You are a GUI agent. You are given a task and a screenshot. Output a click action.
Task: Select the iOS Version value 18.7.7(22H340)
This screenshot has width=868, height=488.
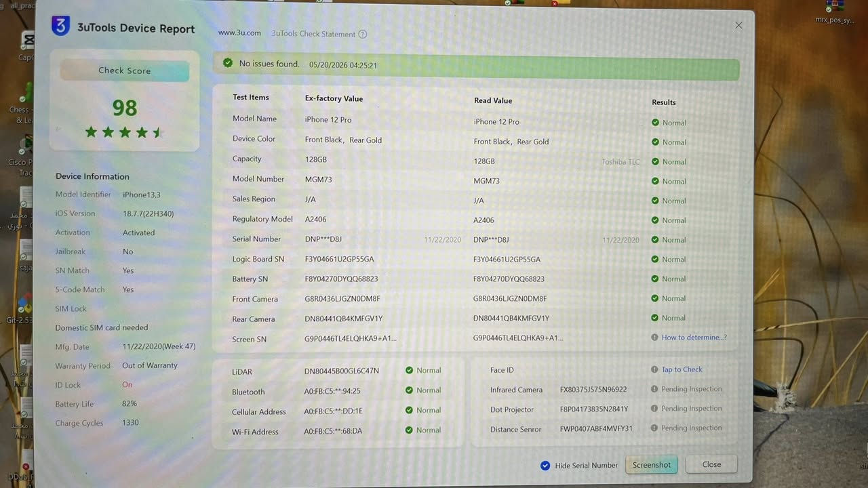click(149, 213)
